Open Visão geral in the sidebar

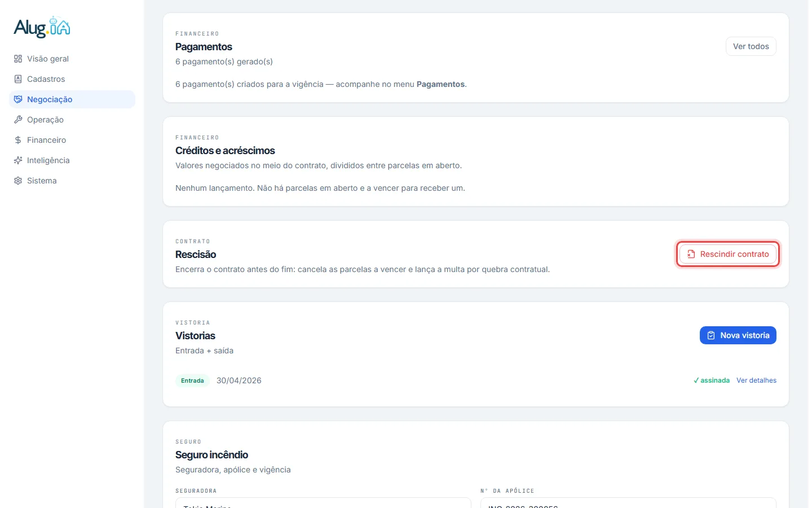tap(72, 59)
